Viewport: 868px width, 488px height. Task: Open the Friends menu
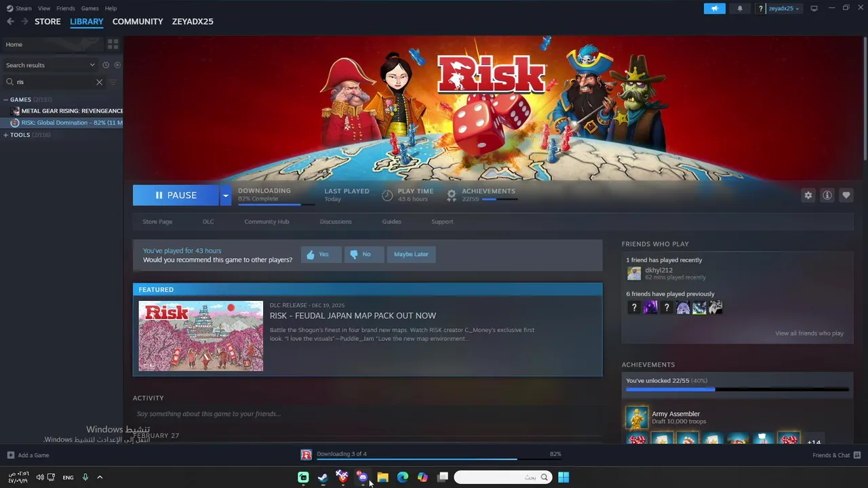coord(66,8)
